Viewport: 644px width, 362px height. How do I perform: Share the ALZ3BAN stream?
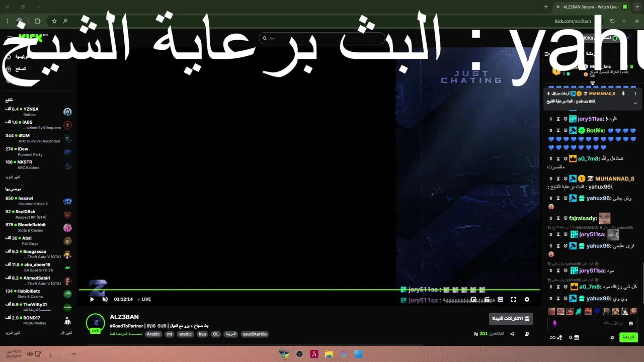512,334
